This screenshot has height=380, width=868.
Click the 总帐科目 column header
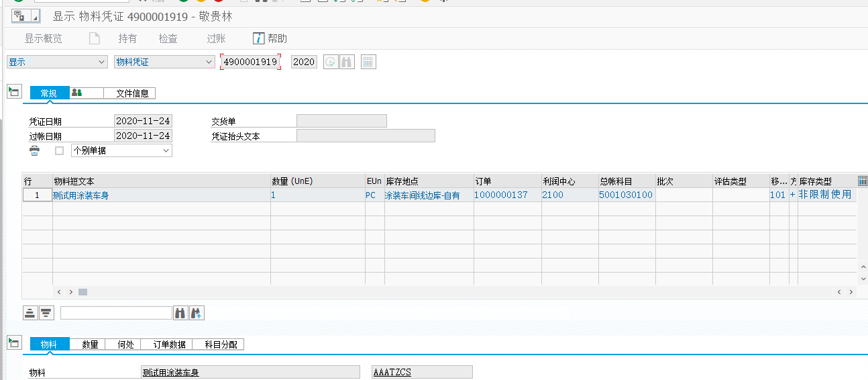click(x=627, y=181)
